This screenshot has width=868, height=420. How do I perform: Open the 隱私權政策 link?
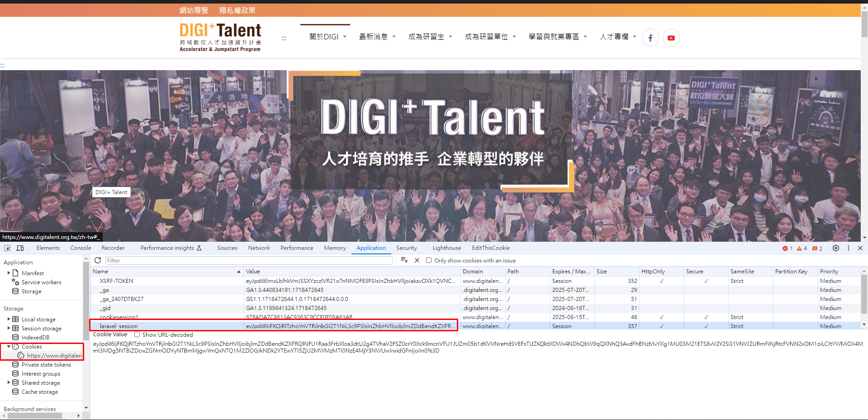point(237,10)
